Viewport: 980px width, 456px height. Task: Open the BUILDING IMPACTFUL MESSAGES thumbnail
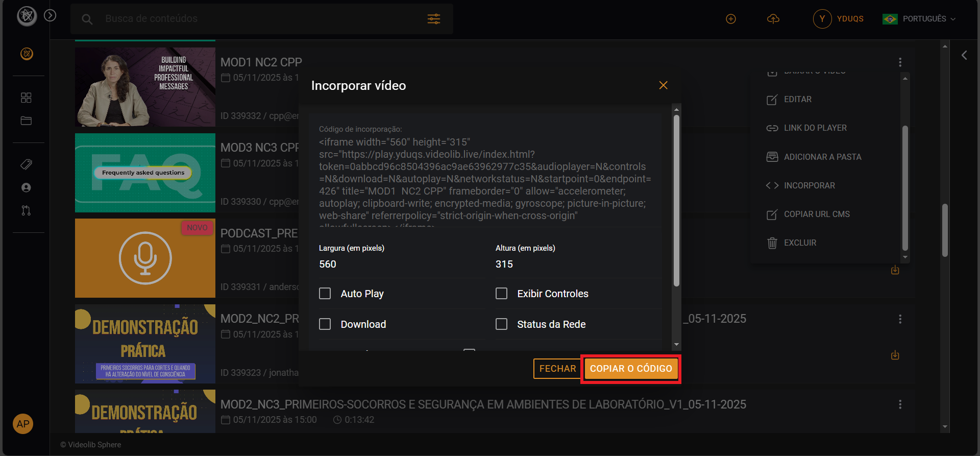click(x=145, y=87)
